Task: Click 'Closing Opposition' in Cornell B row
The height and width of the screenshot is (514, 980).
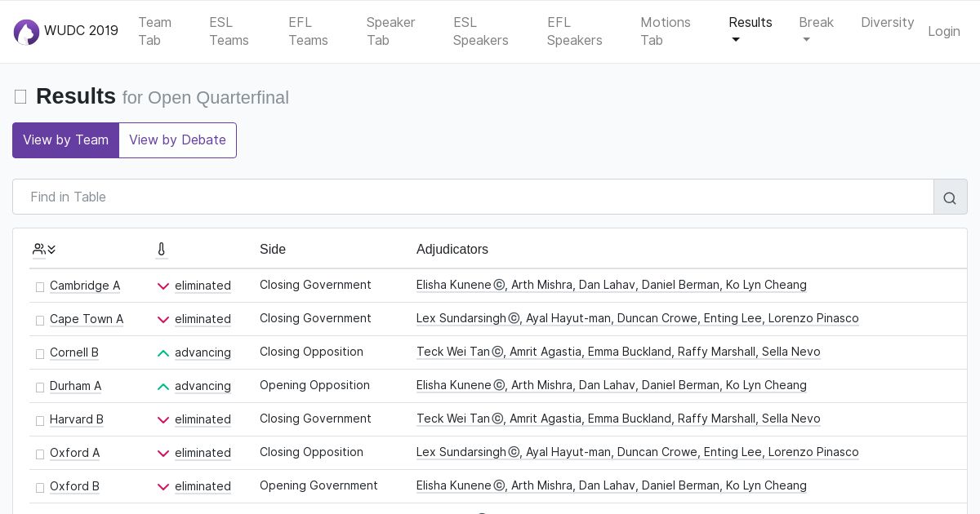Action: pos(311,352)
